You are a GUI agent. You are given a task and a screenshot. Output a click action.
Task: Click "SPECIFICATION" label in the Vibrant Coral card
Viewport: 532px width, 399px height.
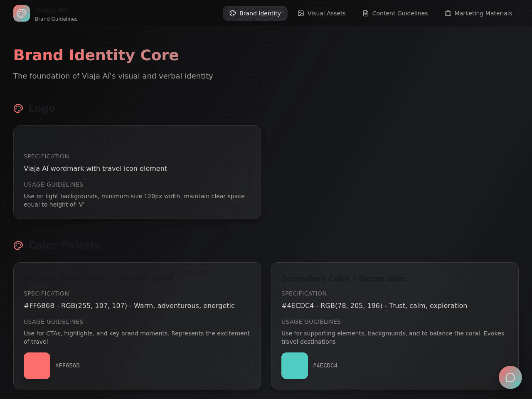click(x=46, y=293)
